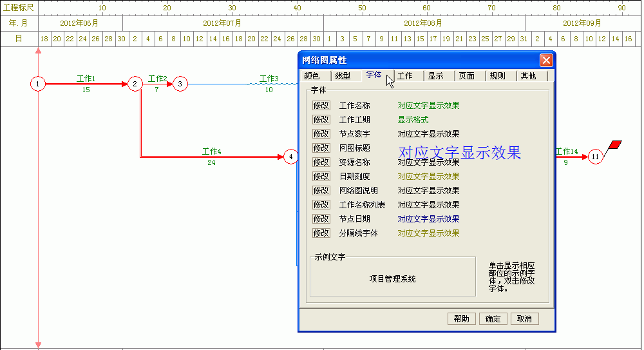Select the 工作工期 font label
Screen dimensions: 644x350
coord(354,120)
